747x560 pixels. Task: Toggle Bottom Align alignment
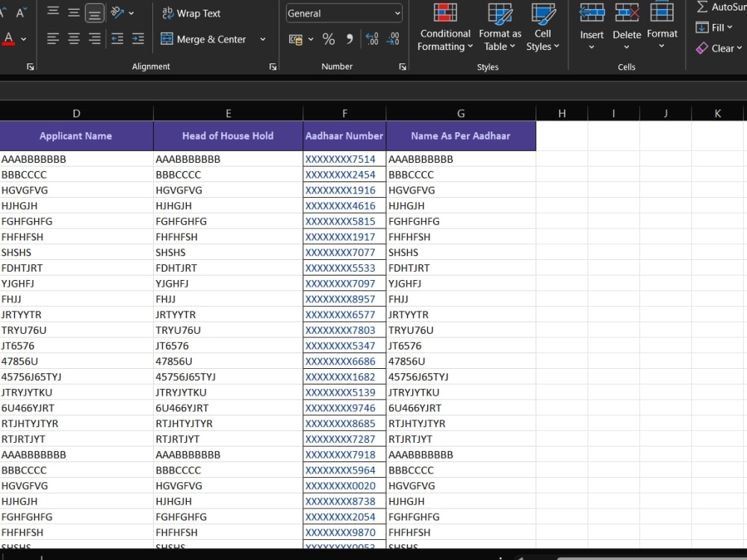pos(94,13)
